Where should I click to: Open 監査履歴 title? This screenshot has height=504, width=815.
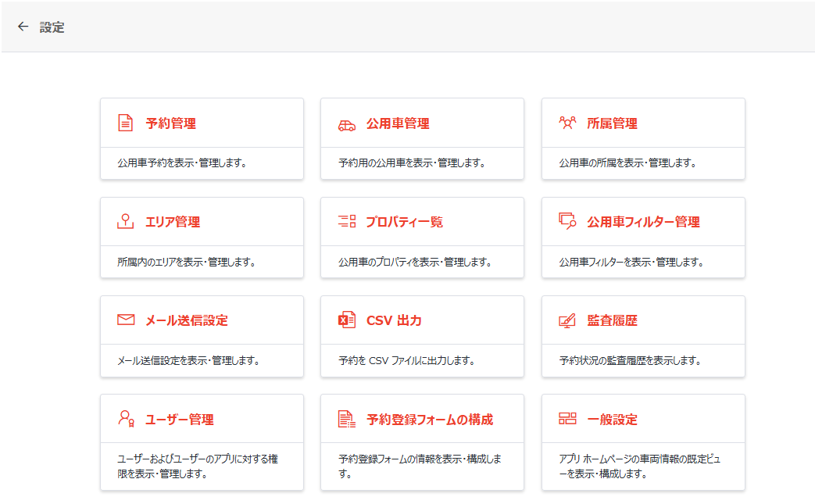[x=613, y=320]
